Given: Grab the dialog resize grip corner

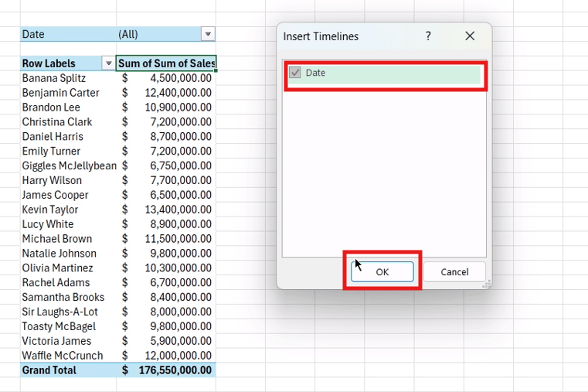Looking at the screenshot, I should pyautogui.click(x=486, y=285).
